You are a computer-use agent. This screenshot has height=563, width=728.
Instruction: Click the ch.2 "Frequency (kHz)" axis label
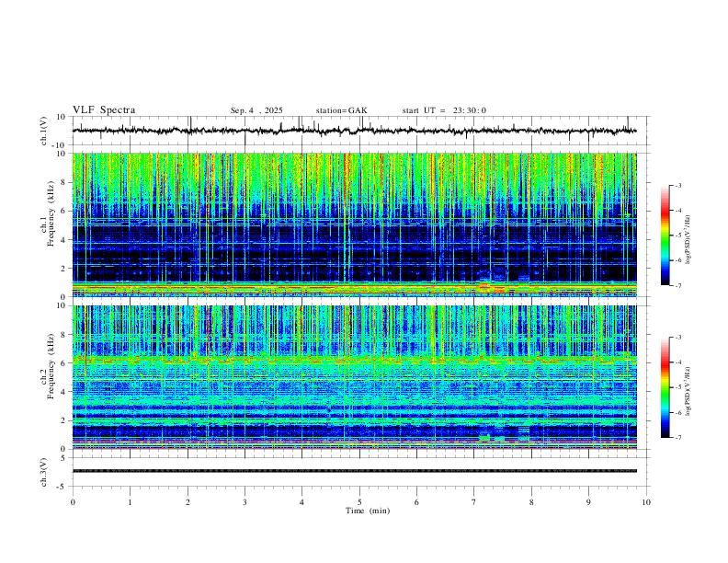(x=51, y=366)
